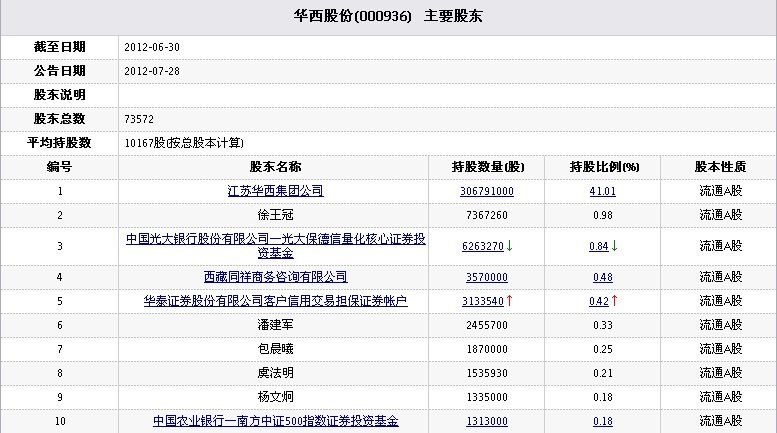777x433 pixels.
Task: Click the 0.98 ratio value
Action: (x=603, y=216)
